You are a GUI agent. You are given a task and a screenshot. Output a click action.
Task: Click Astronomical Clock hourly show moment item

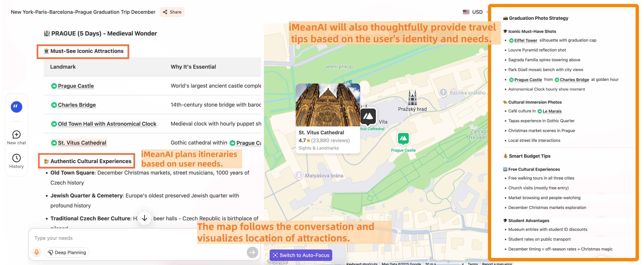pos(546,89)
